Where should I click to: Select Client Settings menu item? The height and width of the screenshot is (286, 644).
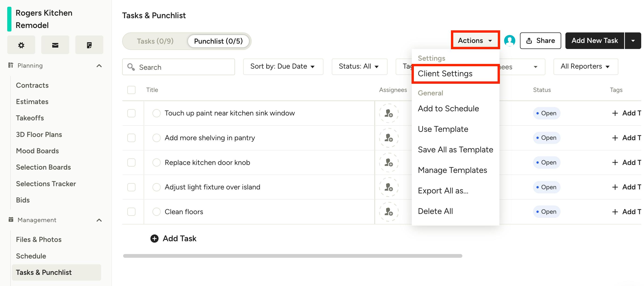[x=445, y=73]
